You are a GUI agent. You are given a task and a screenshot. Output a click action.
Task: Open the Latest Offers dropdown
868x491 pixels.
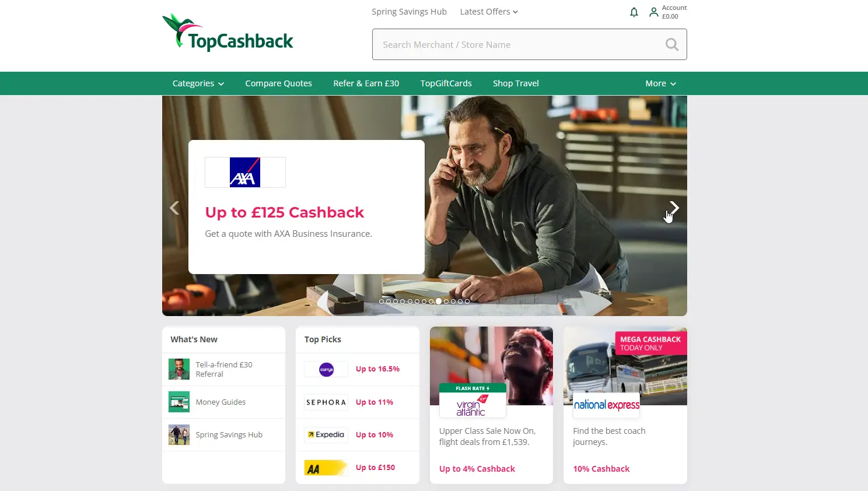click(x=489, y=12)
